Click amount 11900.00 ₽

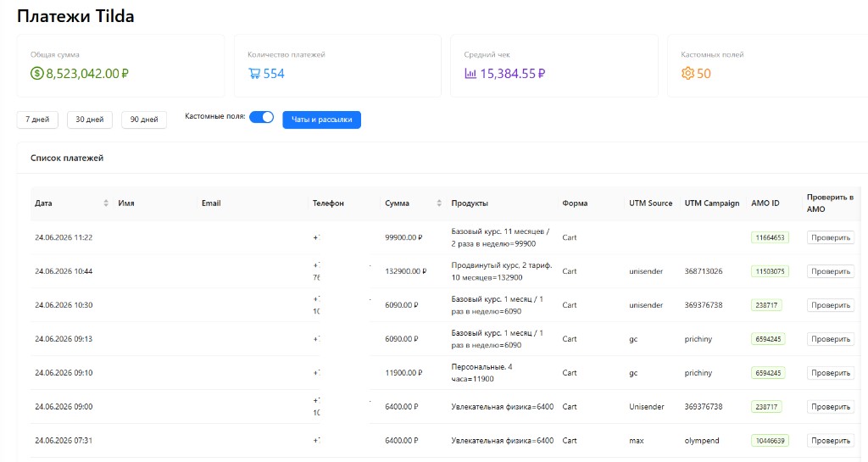click(x=403, y=373)
